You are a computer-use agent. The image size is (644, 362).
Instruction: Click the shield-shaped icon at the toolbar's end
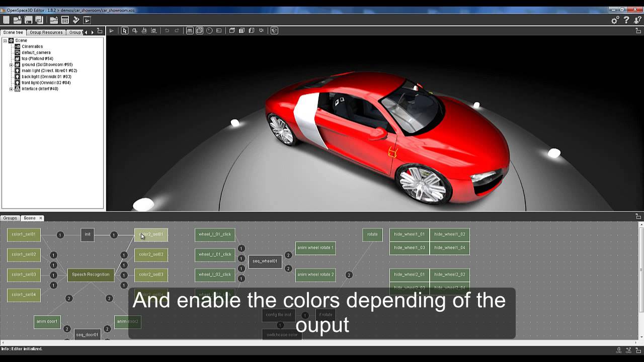coord(274,31)
